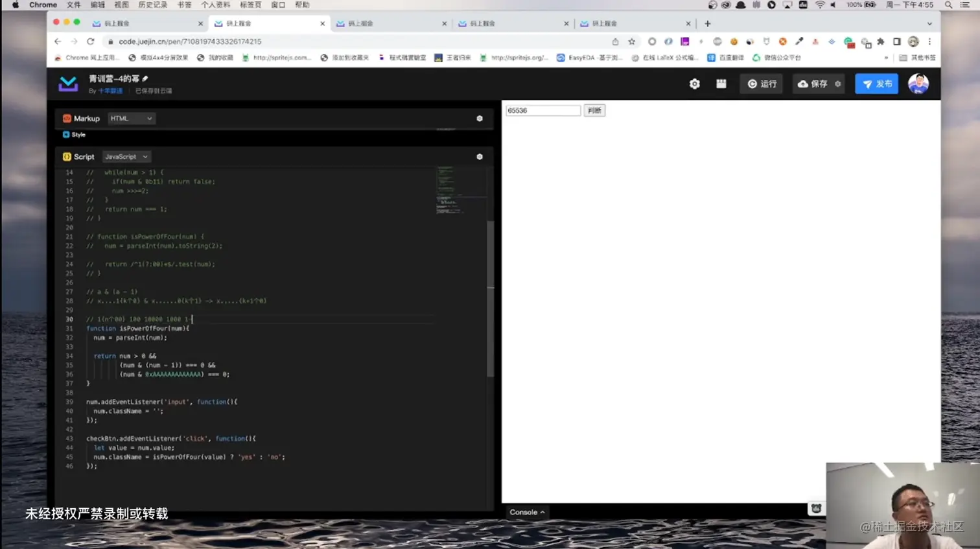Open the 编辑 menu
This screenshot has height=549, width=980.
coord(98,5)
